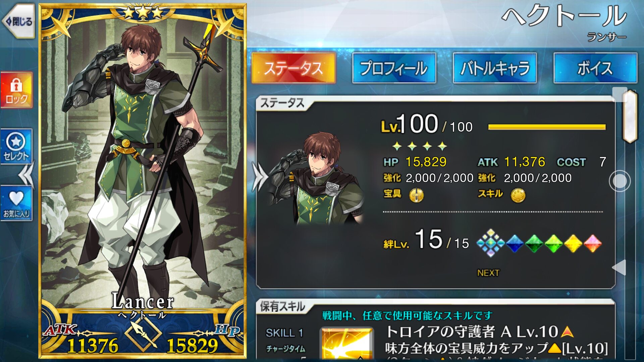Image resolution: width=644 pixels, height=362 pixels.
Task: Open the バトルキャラ tab
Action: (x=495, y=68)
